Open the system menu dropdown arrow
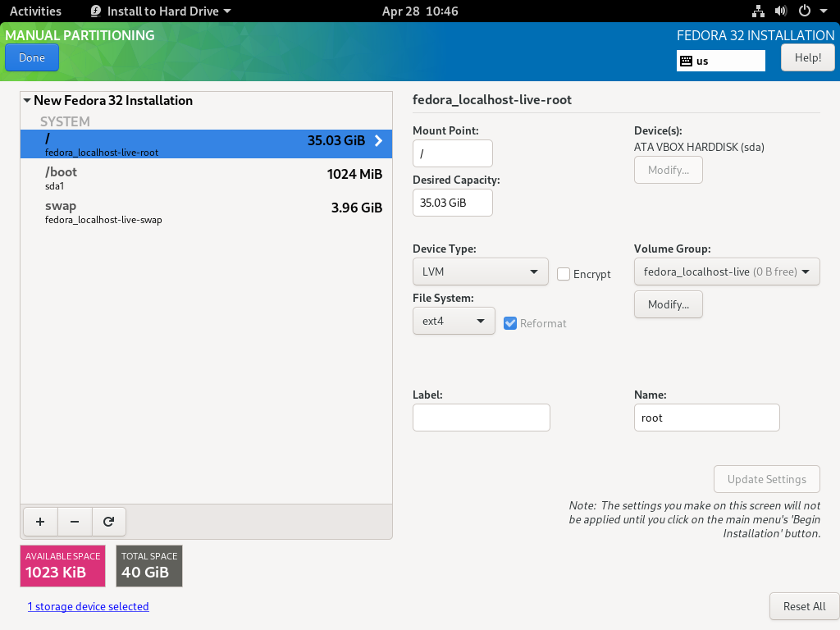 click(824, 11)
